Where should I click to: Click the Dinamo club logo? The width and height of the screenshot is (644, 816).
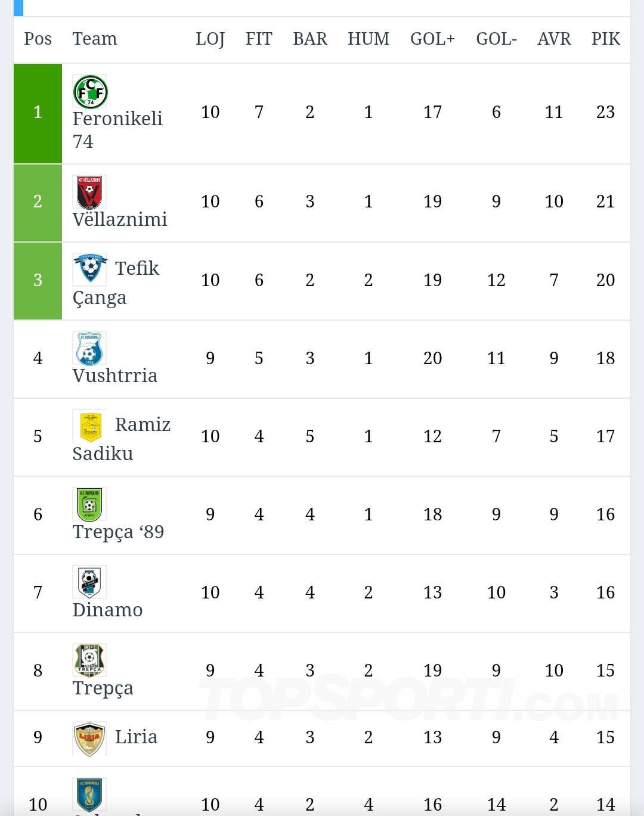(x=89, y=582)
